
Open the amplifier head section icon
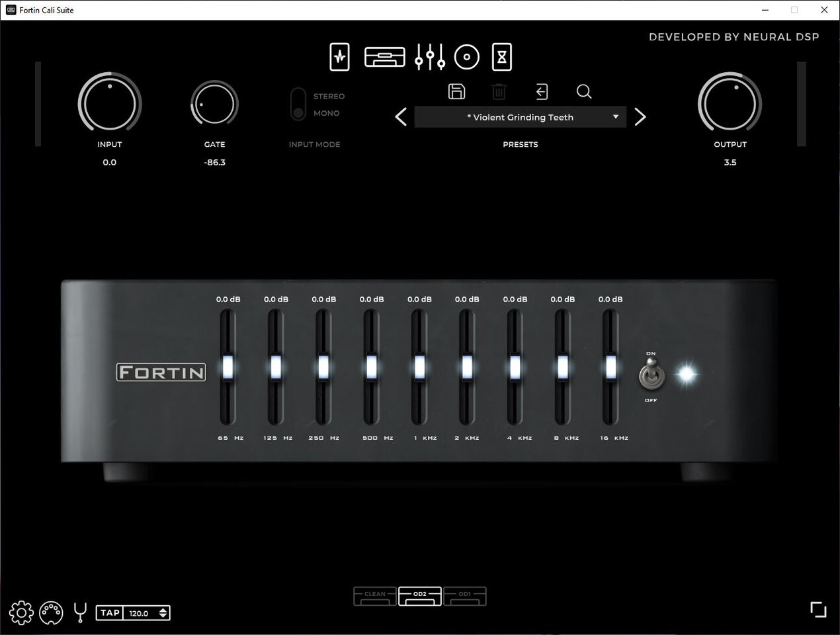384,58
